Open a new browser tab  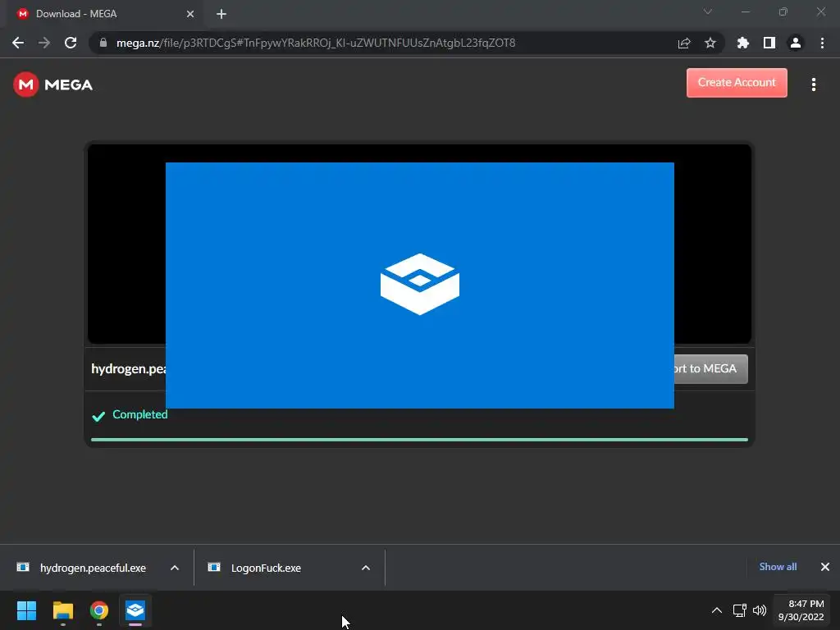click(x=221, y=14)
